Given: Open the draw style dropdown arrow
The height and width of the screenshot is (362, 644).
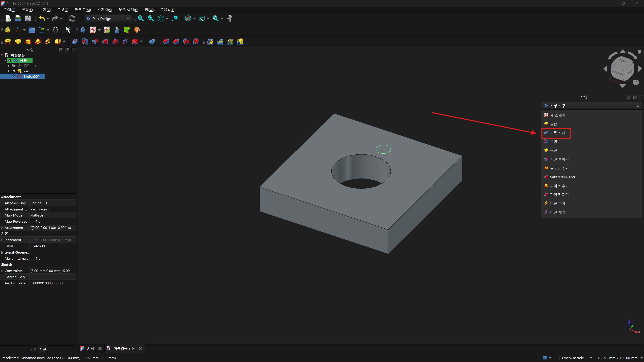Looking at the screenshot, I should coord(195,18).
